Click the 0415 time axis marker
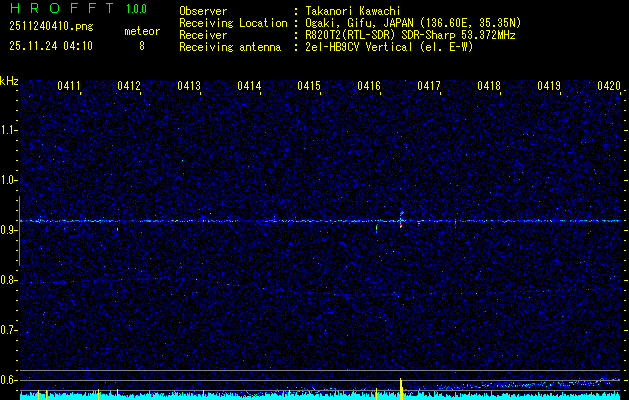 (309, 86)
